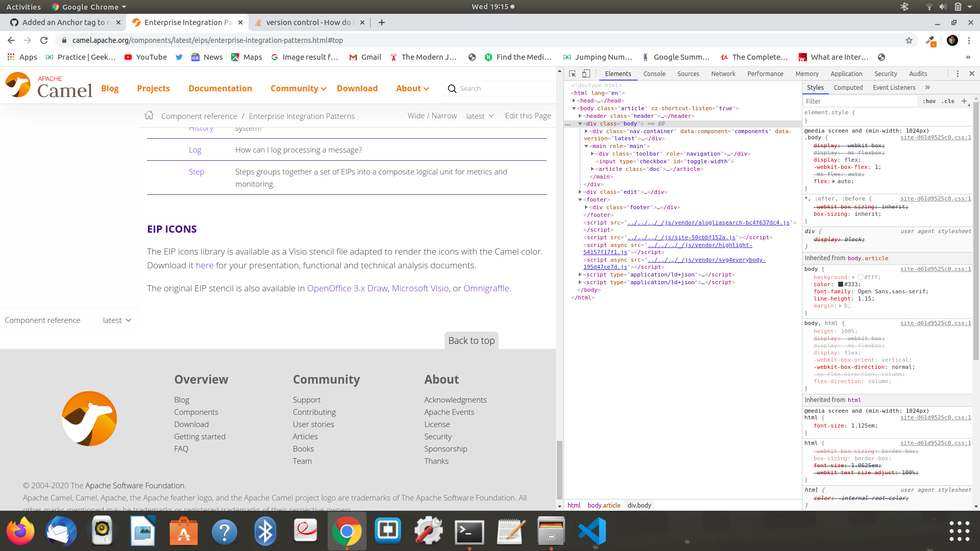Click the #fff background color swatch
This screenshot has width=980, height=551.
click(x=860, y=277)
